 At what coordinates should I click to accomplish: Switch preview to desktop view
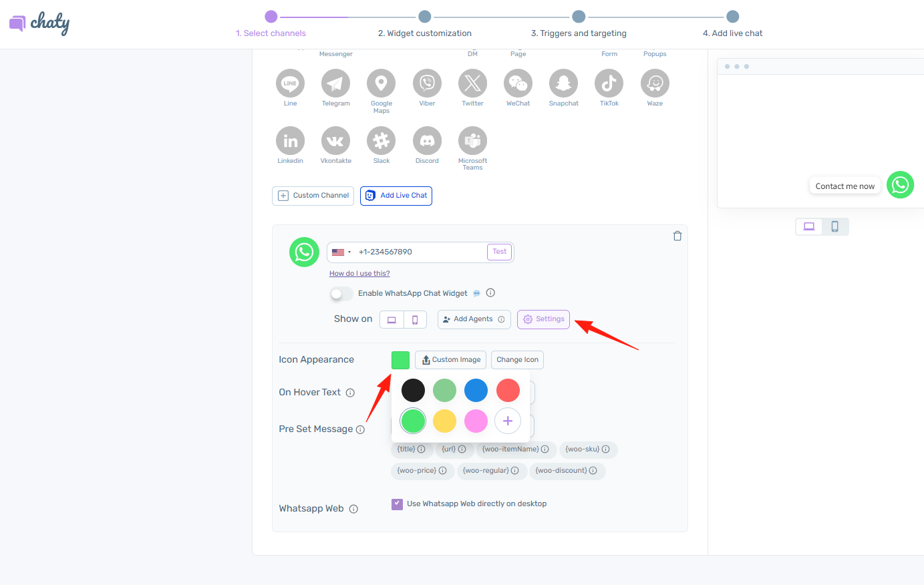pyautogui.click(x=809, y=226)
